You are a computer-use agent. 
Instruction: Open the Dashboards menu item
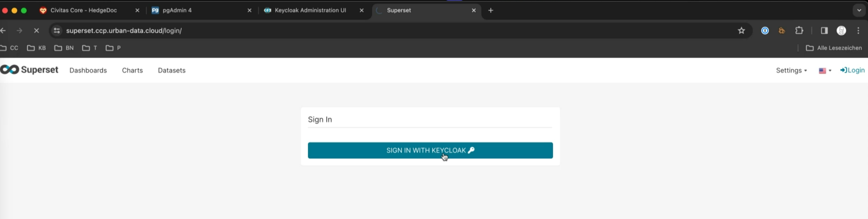(x=88, y=70)
